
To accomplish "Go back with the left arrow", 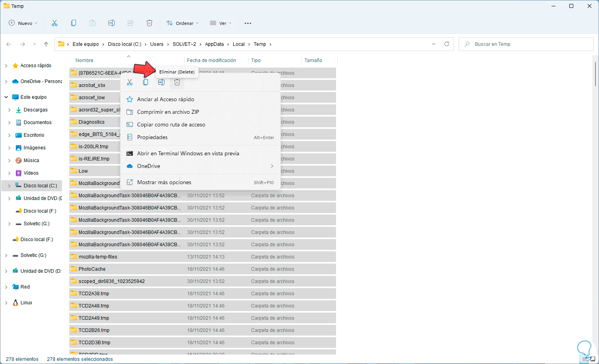I will [x=9, y=44].
